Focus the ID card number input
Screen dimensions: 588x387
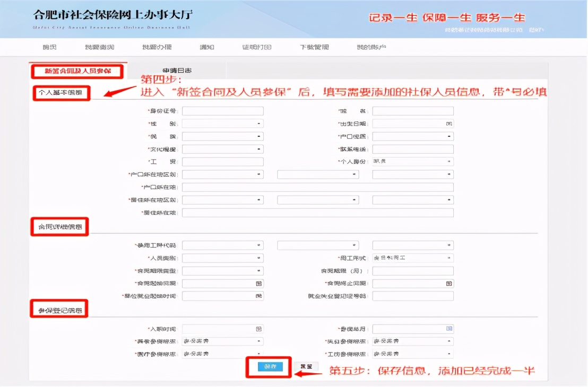point(223,111)
